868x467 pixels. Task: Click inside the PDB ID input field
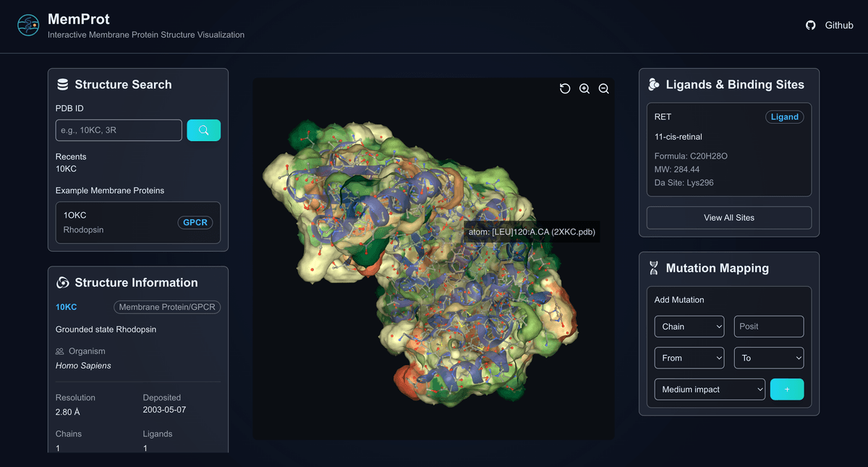[118, 130]
